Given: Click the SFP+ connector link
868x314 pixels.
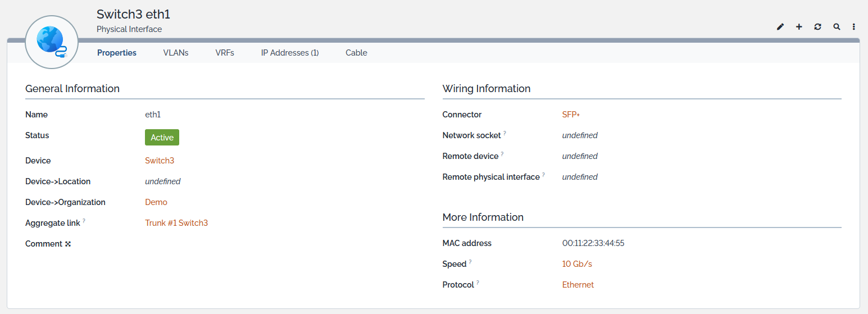Looking at the screenshot, I should point(571,115).
